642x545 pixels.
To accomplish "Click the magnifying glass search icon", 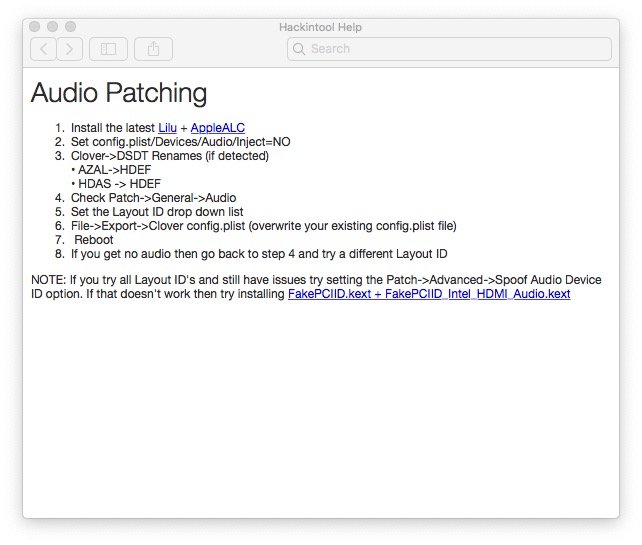I will 299,49.
